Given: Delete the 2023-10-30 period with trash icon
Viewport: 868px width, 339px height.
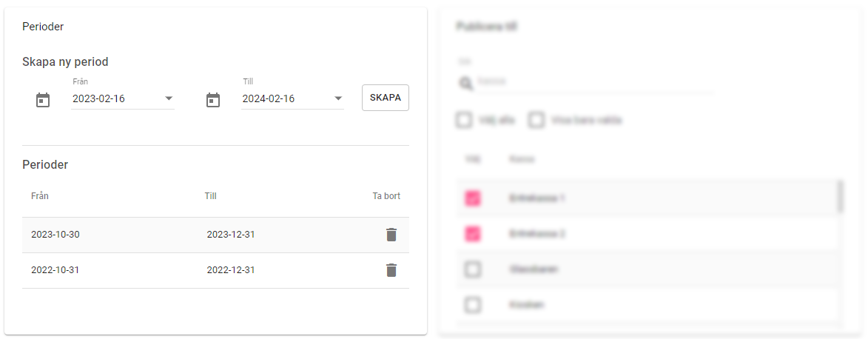Looking at the screenshot, I should coord(391,235).
